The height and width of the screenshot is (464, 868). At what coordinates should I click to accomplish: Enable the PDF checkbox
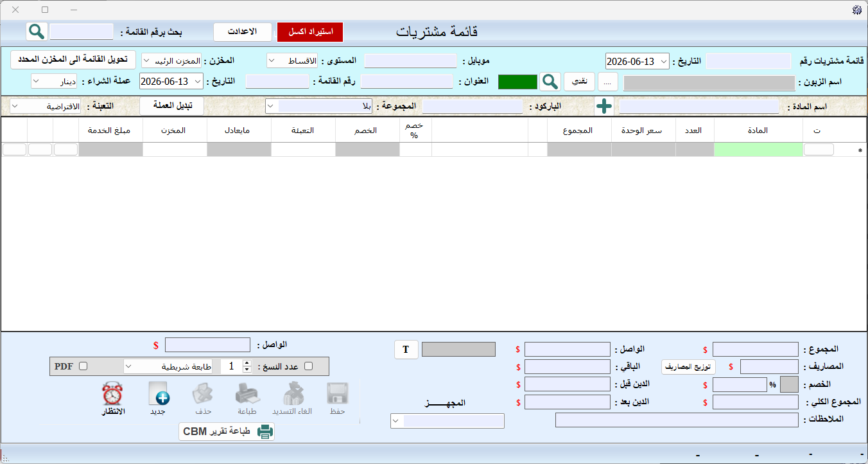pos(83,366)
